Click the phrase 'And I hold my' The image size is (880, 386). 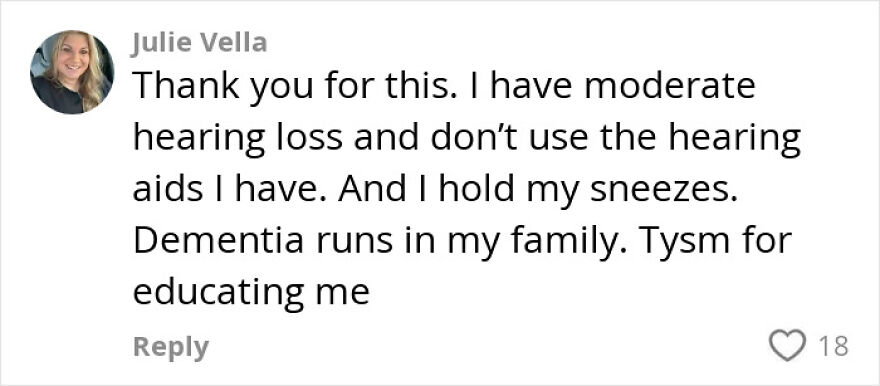point(459,192)
